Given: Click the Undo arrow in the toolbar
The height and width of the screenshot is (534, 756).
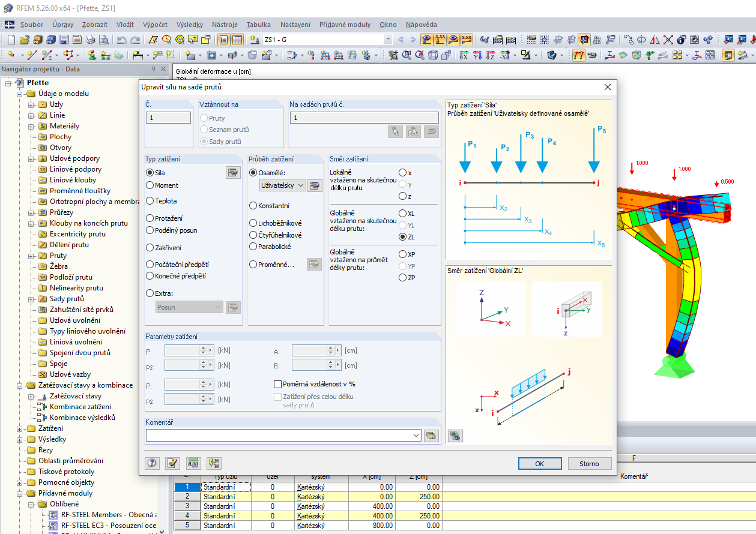Looking at the screenshot, I should click(122, 40).
